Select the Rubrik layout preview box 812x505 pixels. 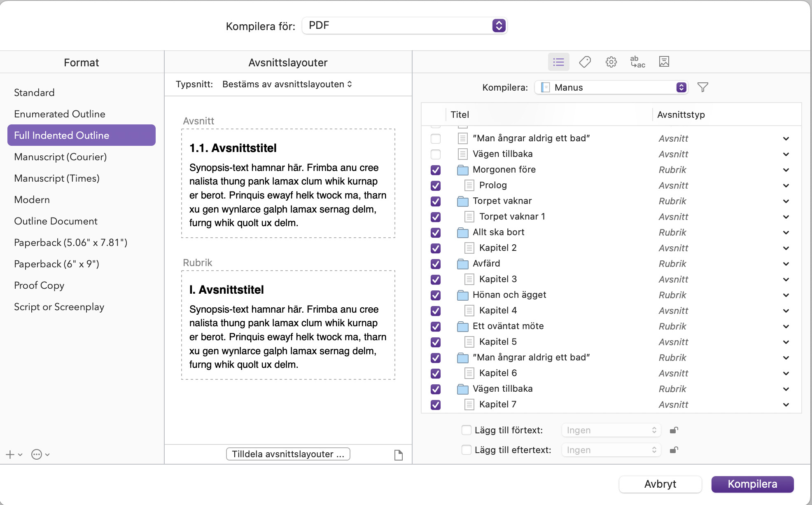point(288,325)
